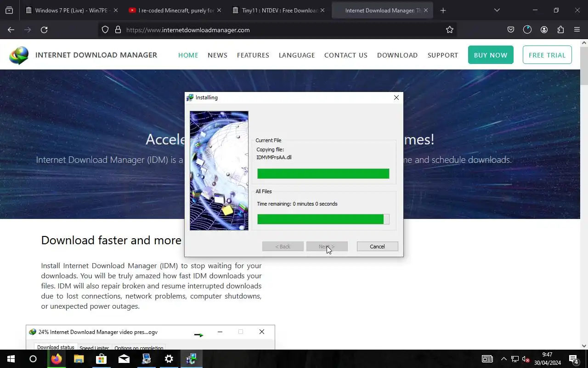Click the muted volume tray icon
The image size is (588, 368).
coord(526,359)
